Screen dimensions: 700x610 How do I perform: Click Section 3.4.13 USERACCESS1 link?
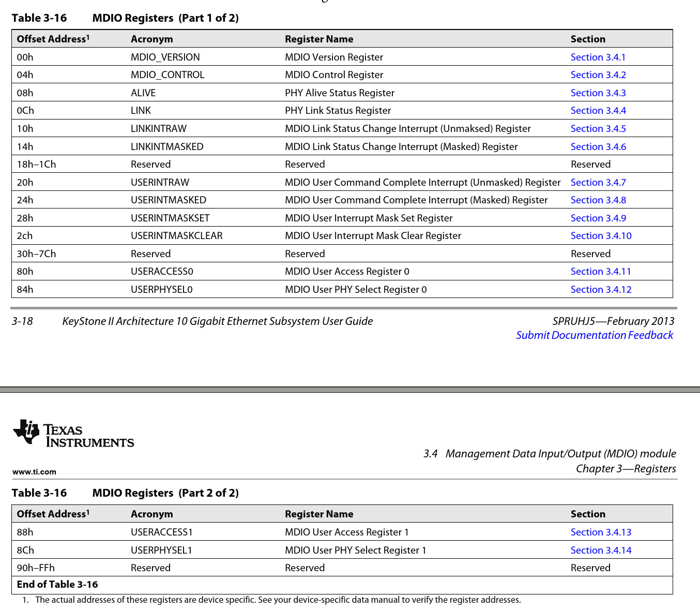[x=601, y=532]
